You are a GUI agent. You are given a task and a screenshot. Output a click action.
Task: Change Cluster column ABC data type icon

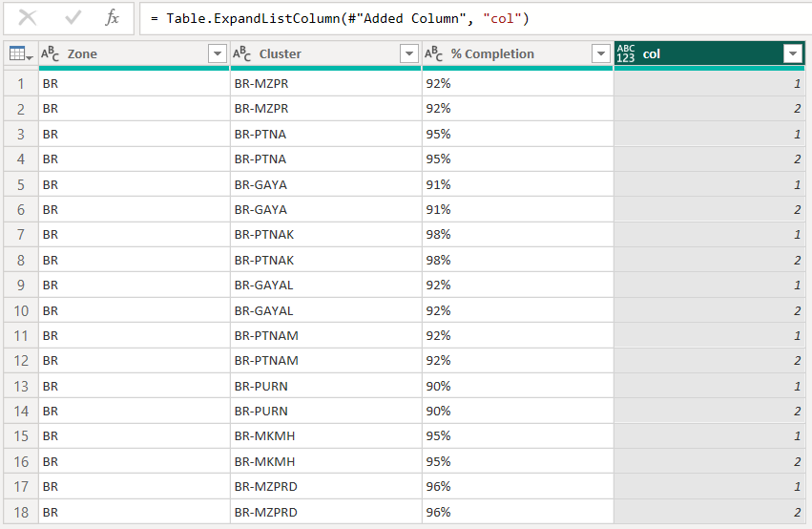(x=241, y=53)
